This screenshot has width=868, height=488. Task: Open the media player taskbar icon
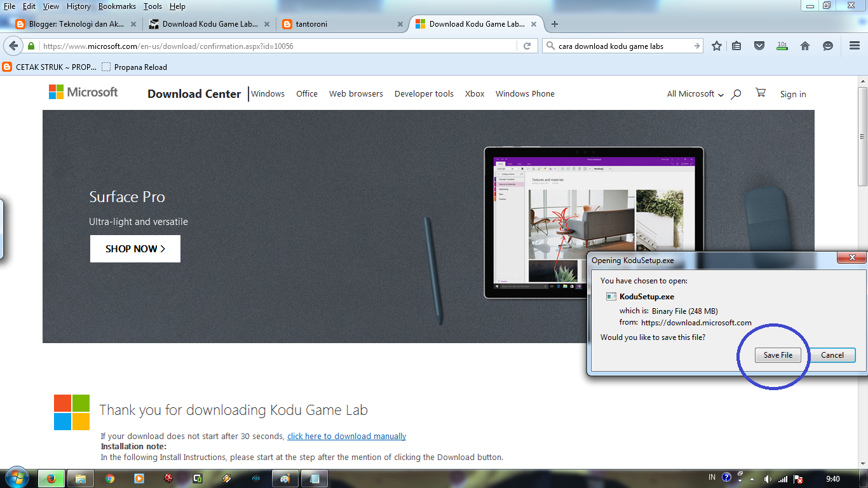tap(139, 478)
